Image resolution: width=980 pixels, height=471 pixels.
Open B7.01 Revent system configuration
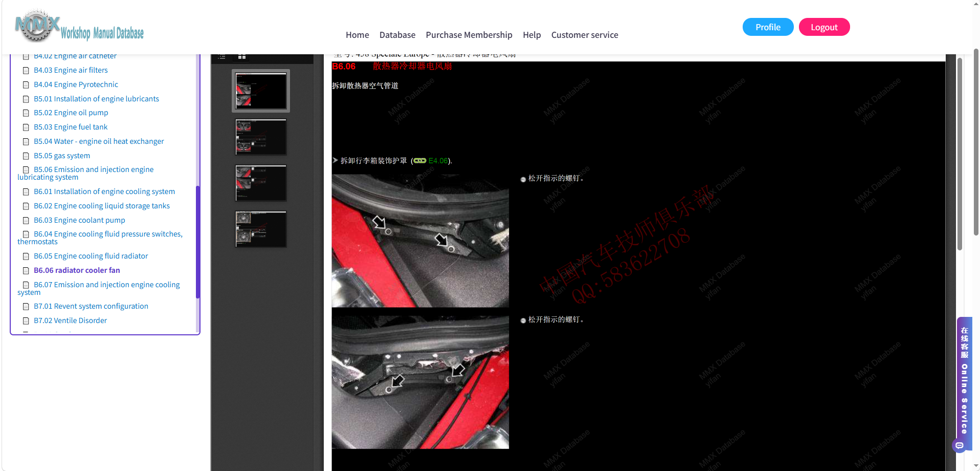coord(91,306)
